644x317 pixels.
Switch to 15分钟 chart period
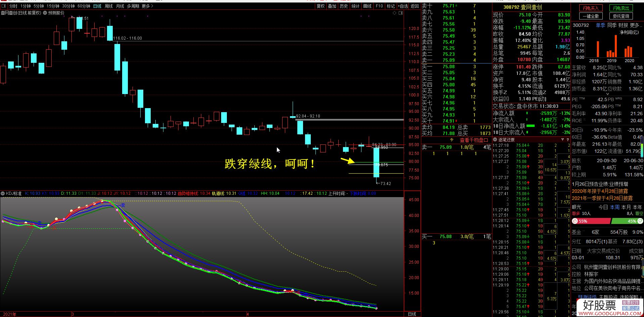click(53, 6)
